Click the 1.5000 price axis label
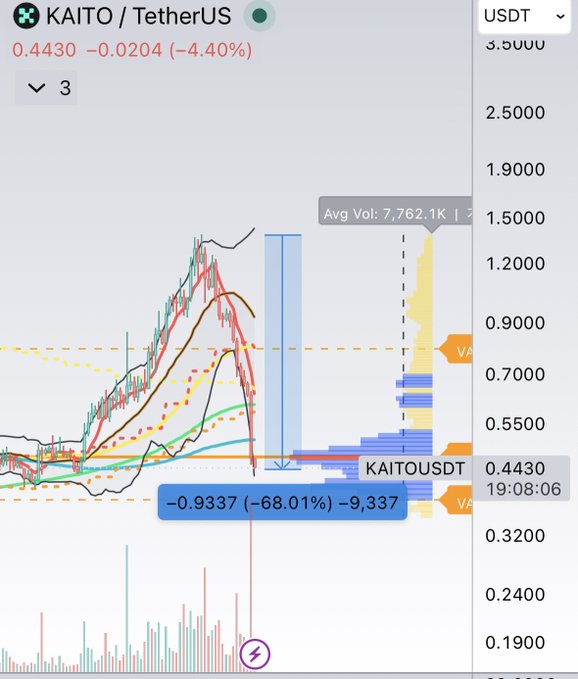This screenshot has height=679, width=578. tap(515, 217)
